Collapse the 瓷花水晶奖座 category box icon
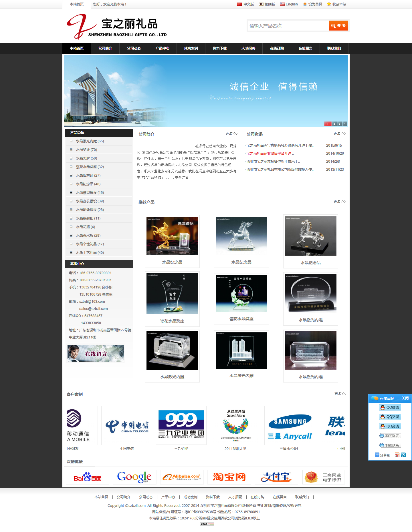Image resolution: width=412 pixels, height=532 pixels. (71, 167)
